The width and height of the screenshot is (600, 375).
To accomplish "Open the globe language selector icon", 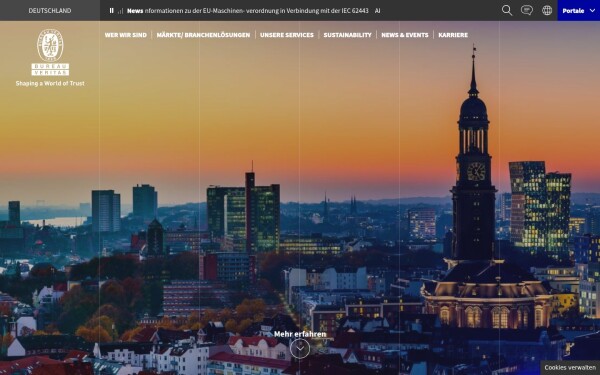I will [x=547, y=10].
